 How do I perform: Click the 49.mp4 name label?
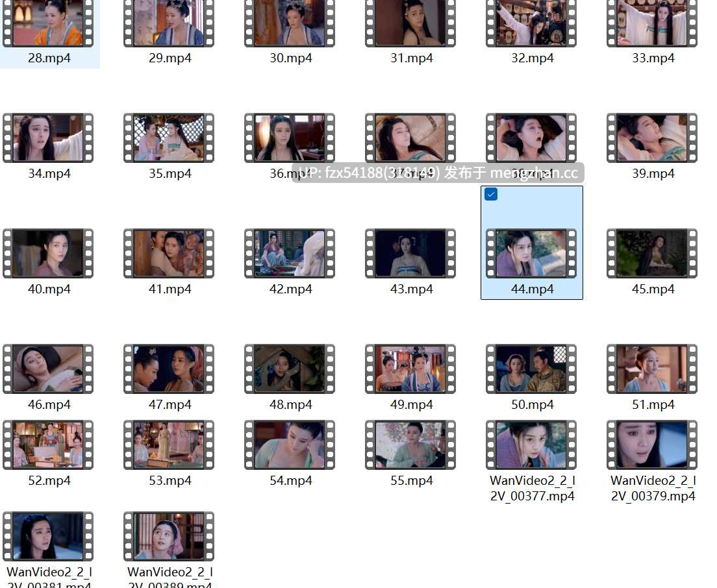coord(412,405)
